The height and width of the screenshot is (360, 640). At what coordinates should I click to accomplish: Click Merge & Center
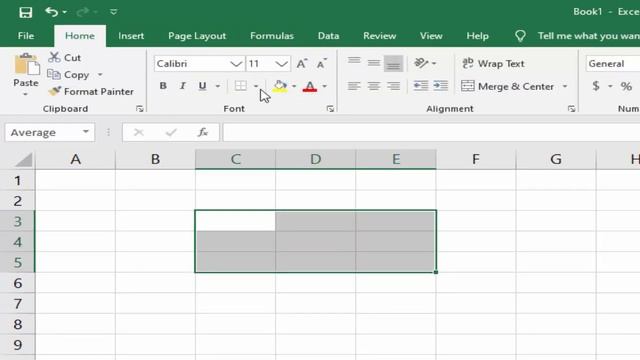507,86
